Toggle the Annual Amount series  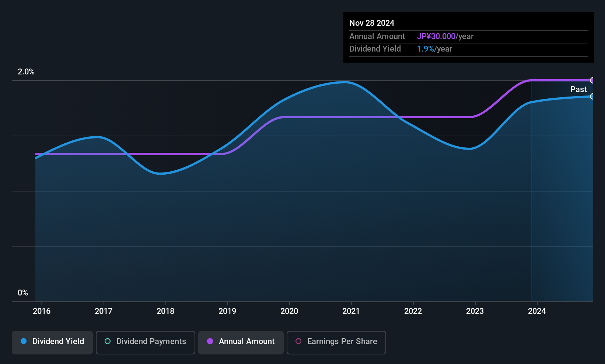(x=241, y=343)
